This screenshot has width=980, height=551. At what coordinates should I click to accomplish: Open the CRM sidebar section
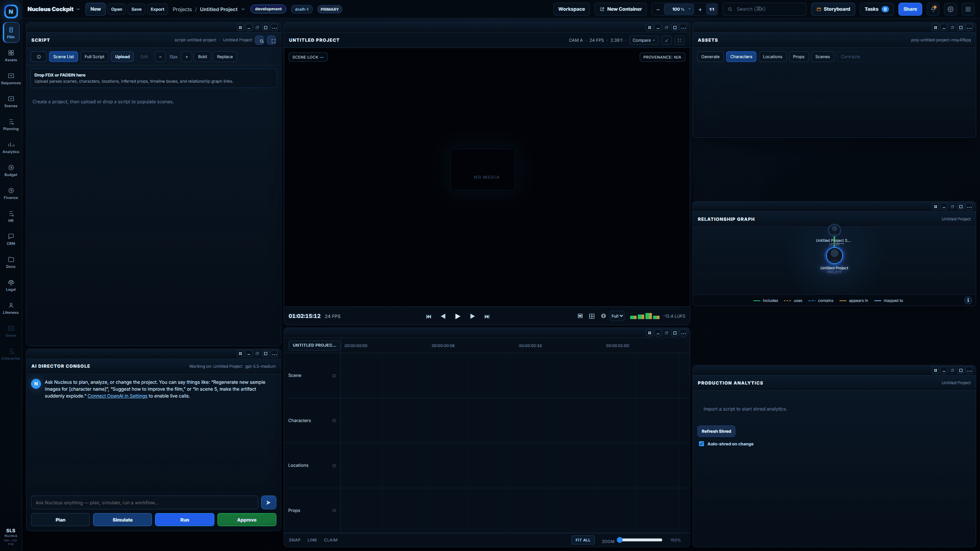[11, 239]
